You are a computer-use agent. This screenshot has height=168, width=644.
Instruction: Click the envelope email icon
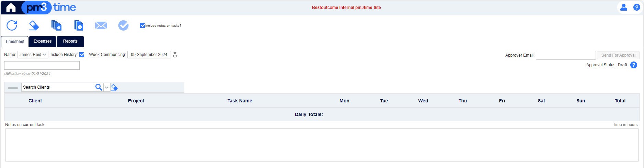click(x=101, y=25)
